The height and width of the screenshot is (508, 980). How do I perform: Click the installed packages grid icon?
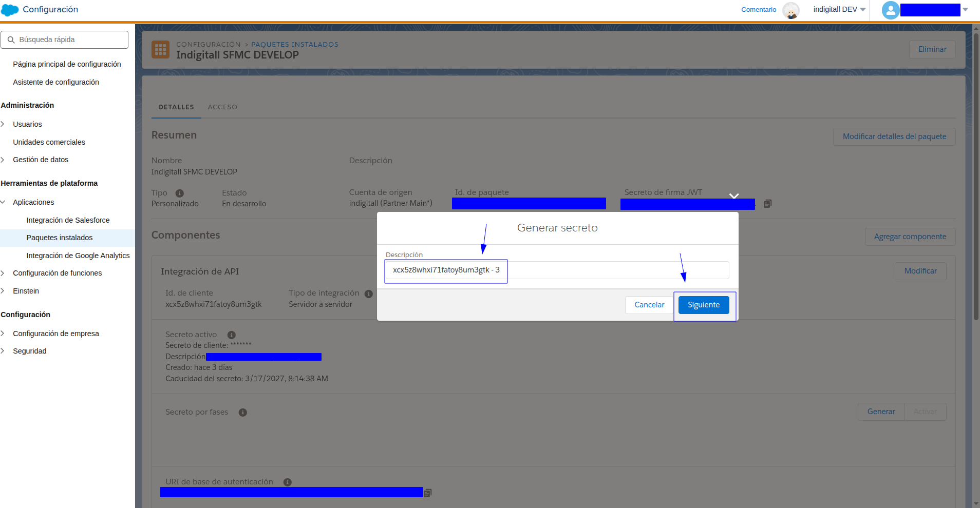click(x=161, y=50)
